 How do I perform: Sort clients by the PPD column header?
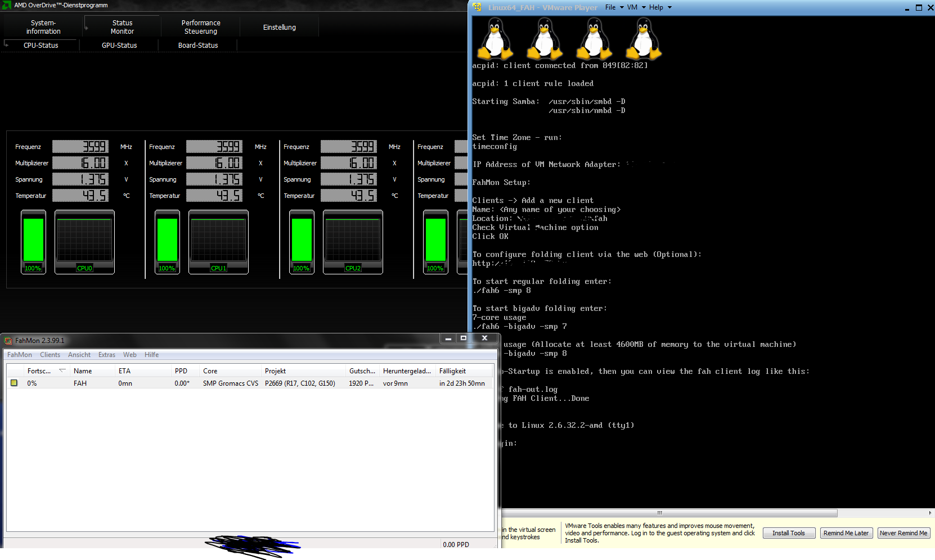point(185,371)
